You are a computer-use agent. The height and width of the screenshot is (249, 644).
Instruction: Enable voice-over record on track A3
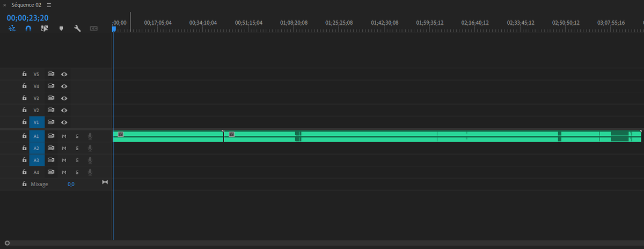pos(90,160)
